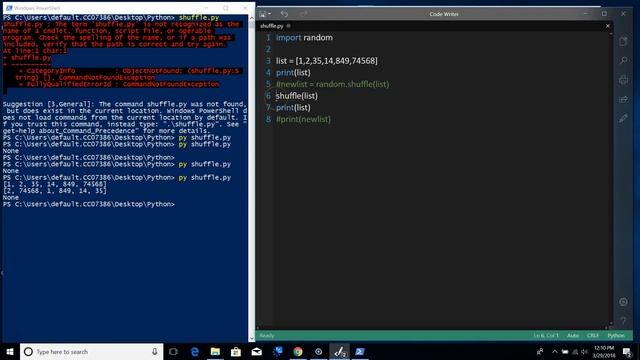Click the People icon in system tray
Viewport: 640px width, 360px height.
[540, 351]
